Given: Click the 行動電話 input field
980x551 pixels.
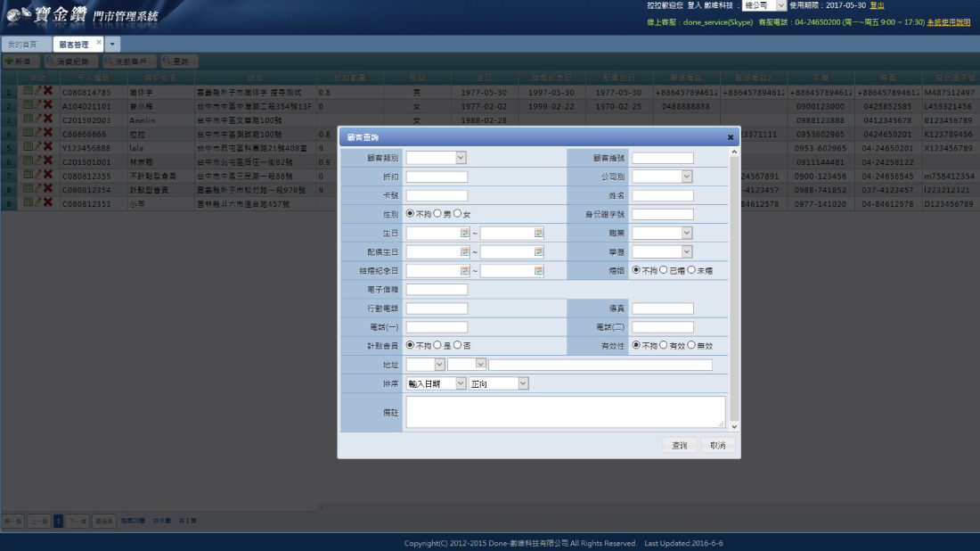Looking at the screenshot, I should coord(437,308).
